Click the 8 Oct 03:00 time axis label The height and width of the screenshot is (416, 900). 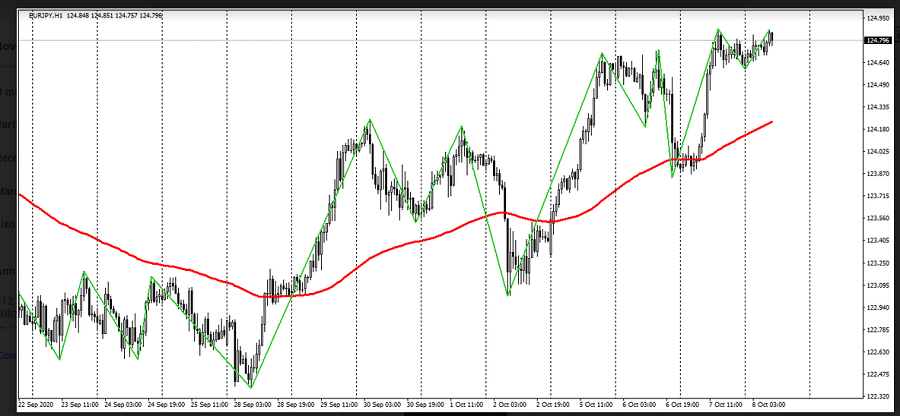770,404
